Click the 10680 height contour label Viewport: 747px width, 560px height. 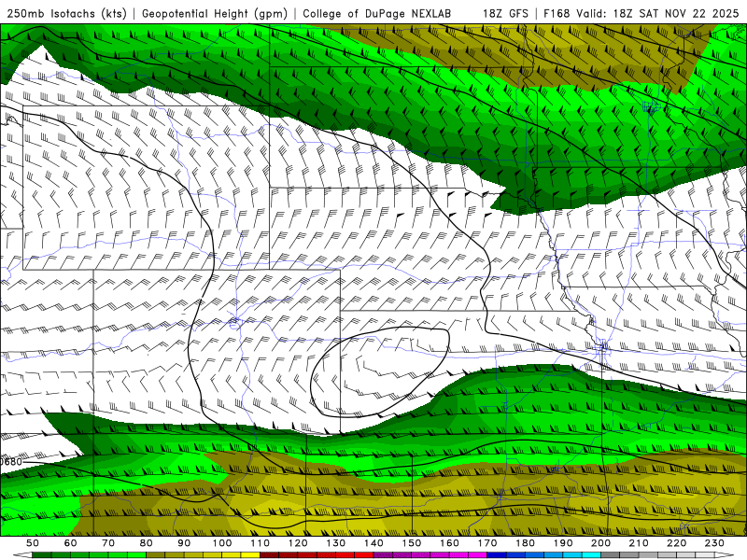pyautogui.click(x=11, y=462)
